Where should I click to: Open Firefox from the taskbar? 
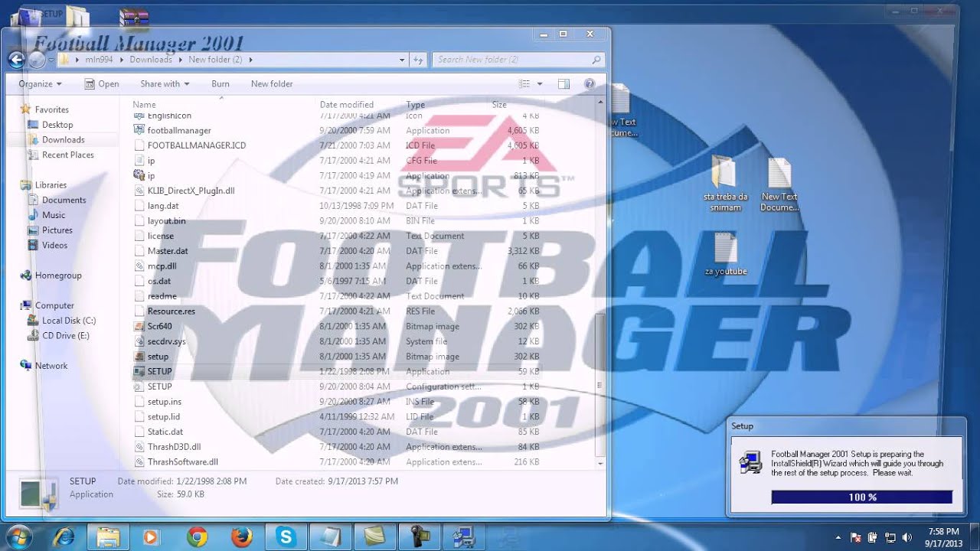point(242,537)
